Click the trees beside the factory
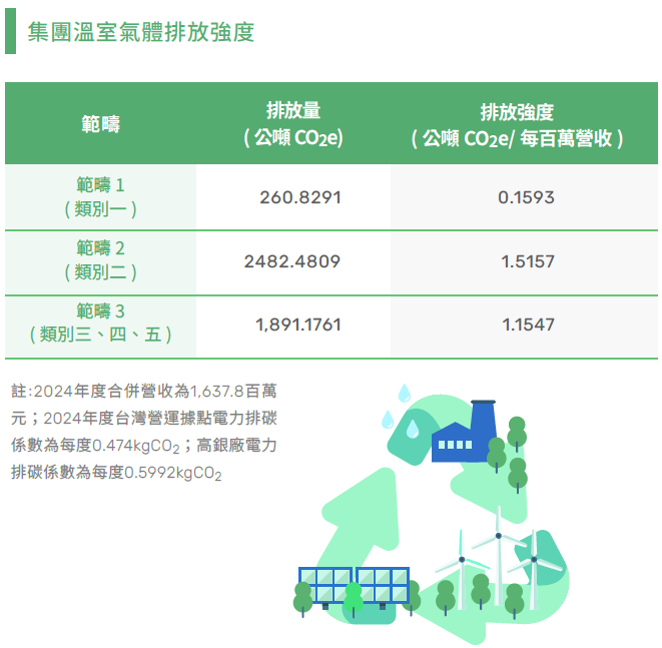Viewport: 662px width, 648px height. coord(514,452)
